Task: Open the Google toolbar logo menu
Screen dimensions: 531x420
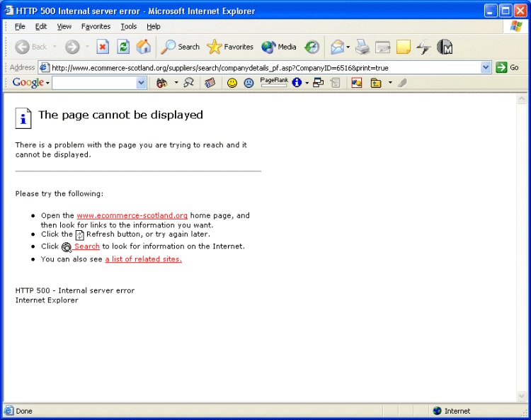Action: (x=30, y=83)
